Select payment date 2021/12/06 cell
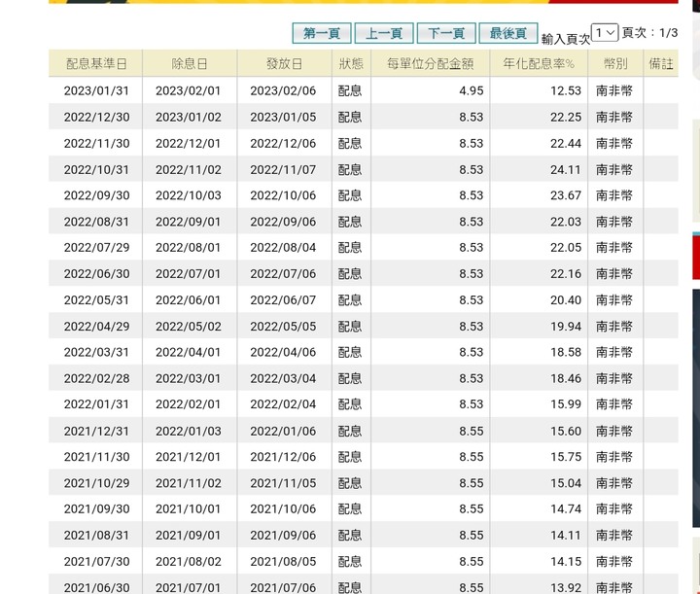 click(283, 457)
